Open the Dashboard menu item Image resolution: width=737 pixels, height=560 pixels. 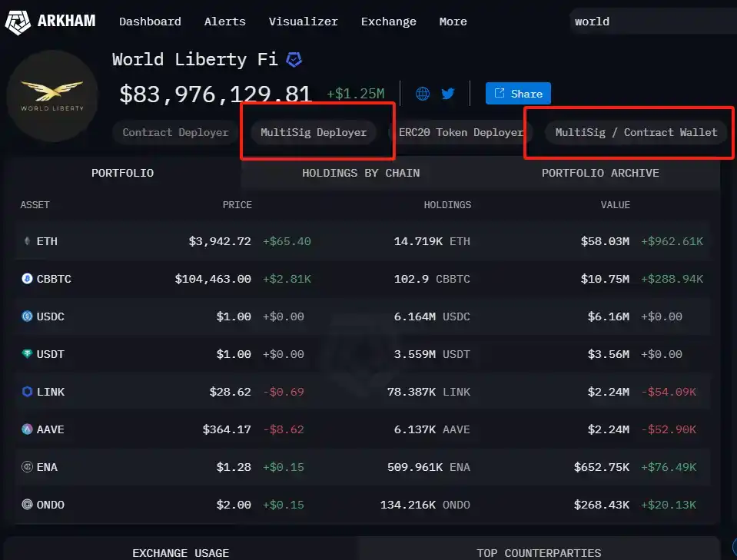150,22
